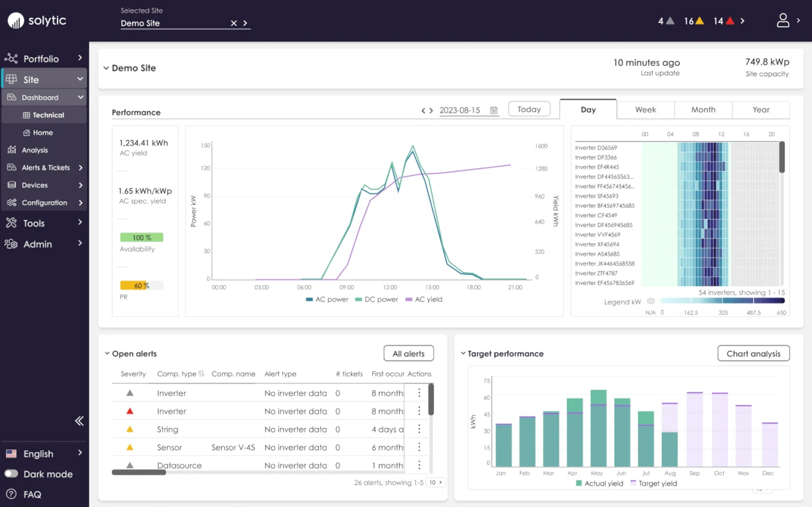Viewport: 812px width, 507px height.
Task: Click the open alerts horizontal scrollbar
Action: pos(139,472)
